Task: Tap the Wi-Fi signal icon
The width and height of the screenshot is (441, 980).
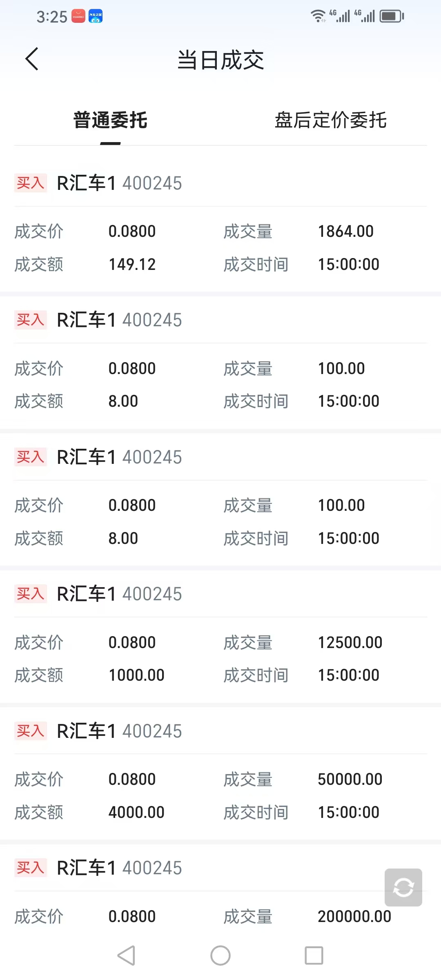Action: [318, 16]
